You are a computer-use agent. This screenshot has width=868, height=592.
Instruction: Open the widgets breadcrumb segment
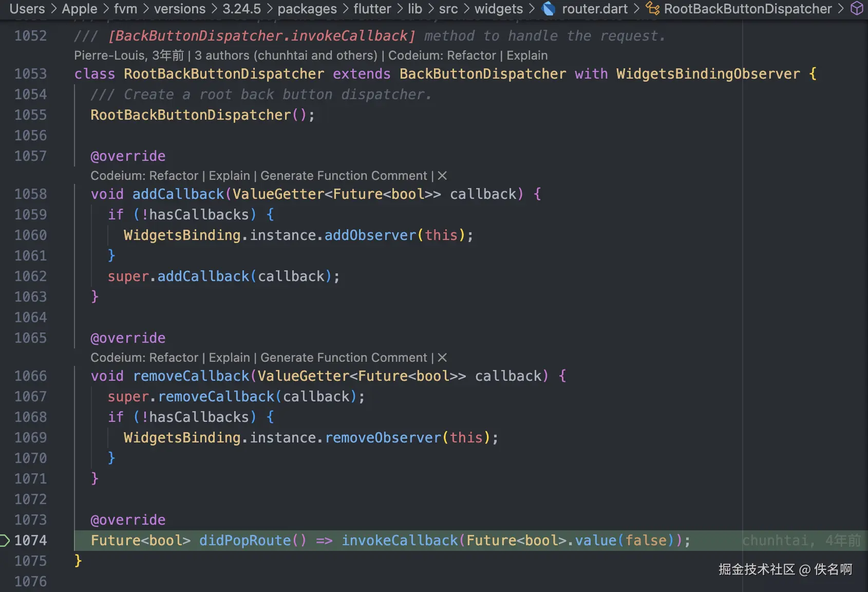click(499, 9)
